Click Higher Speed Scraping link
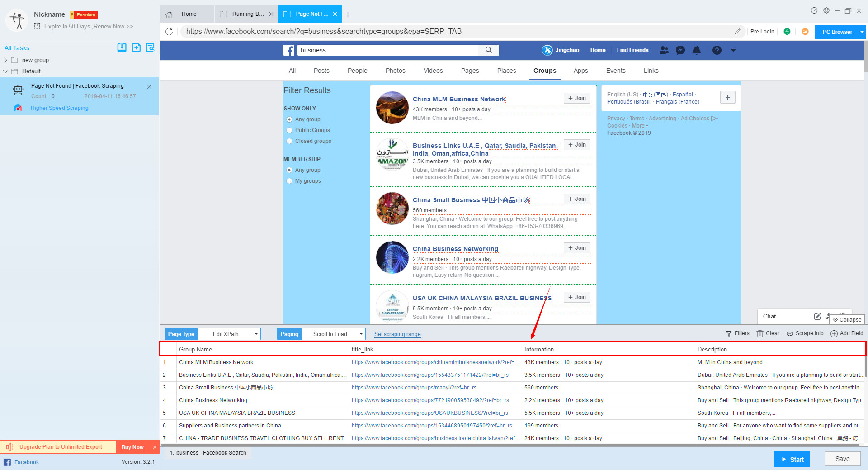Screen dimensions: 868x470 [x=60, y=108]
